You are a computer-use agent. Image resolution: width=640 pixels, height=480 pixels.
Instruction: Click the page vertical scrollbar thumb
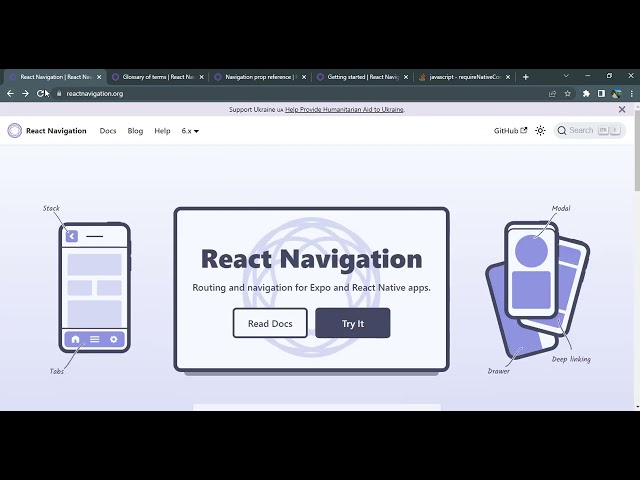pyautogui.click(x=637, y=149)
